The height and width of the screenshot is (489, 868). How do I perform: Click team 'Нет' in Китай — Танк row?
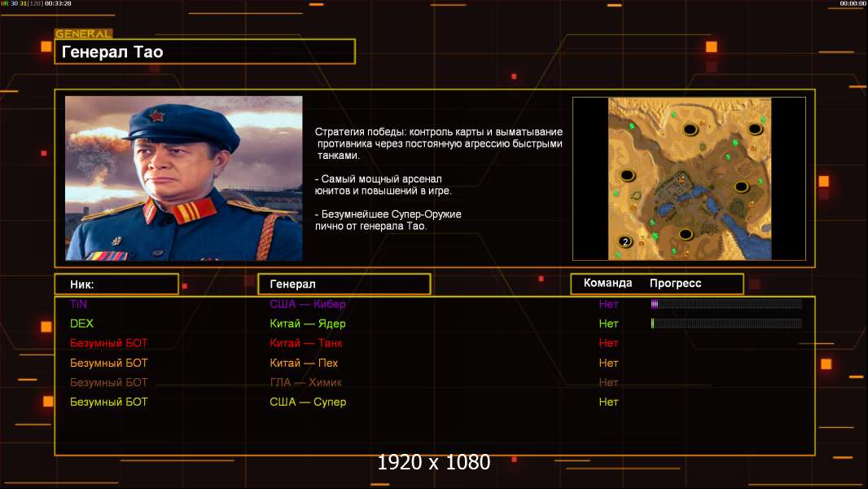[x=608, y=343]
